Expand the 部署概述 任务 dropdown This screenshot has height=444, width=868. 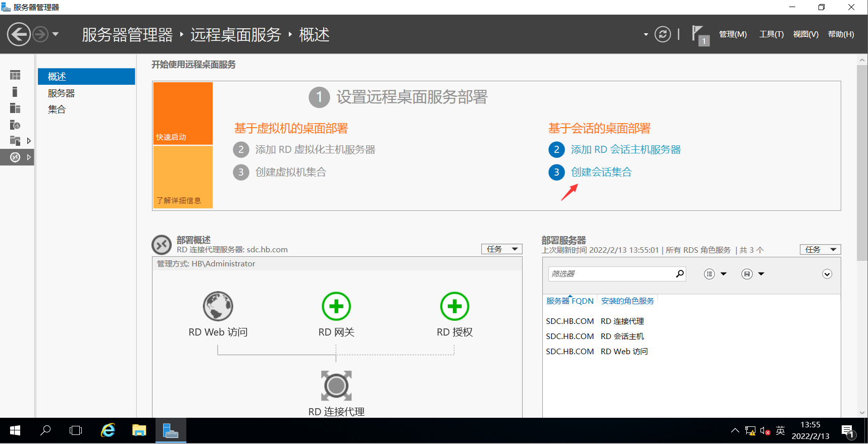coord(501,249)
